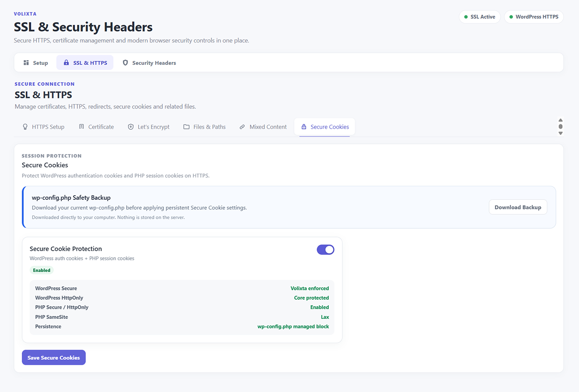Click Download Backup button
Viewport: 579px width, 392px height.
coord(518,207)
